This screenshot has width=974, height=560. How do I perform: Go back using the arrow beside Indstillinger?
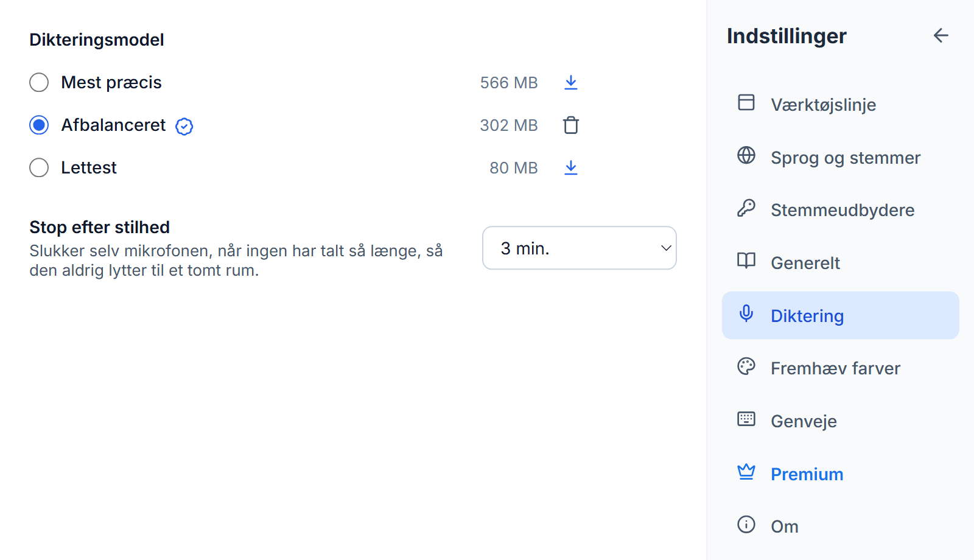(x=941, y=36)
